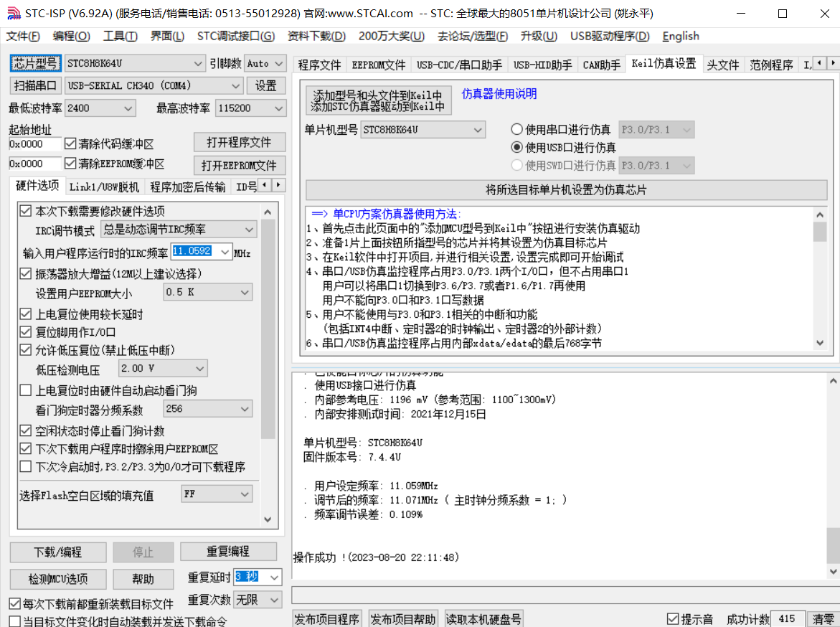Click 扫描串口 button
Image resolution: width=840 pixels, height=627 pixels.
(35, 85)
